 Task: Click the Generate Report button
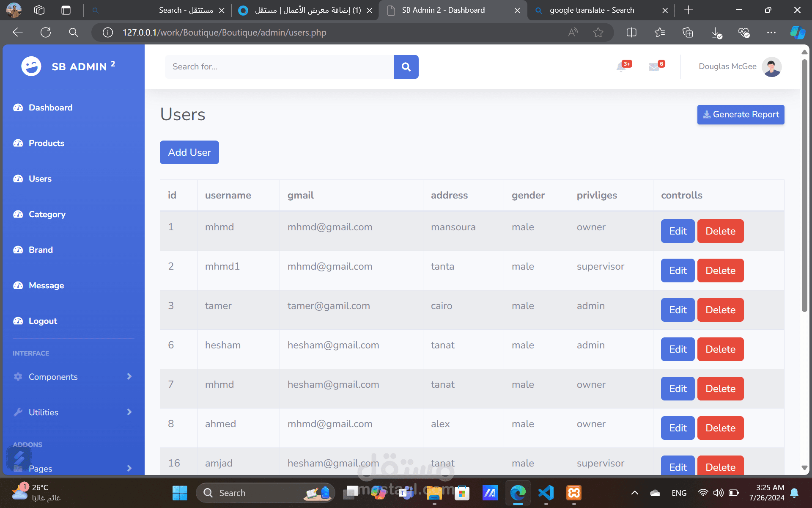pyautogui.click(x=741, y=115)
